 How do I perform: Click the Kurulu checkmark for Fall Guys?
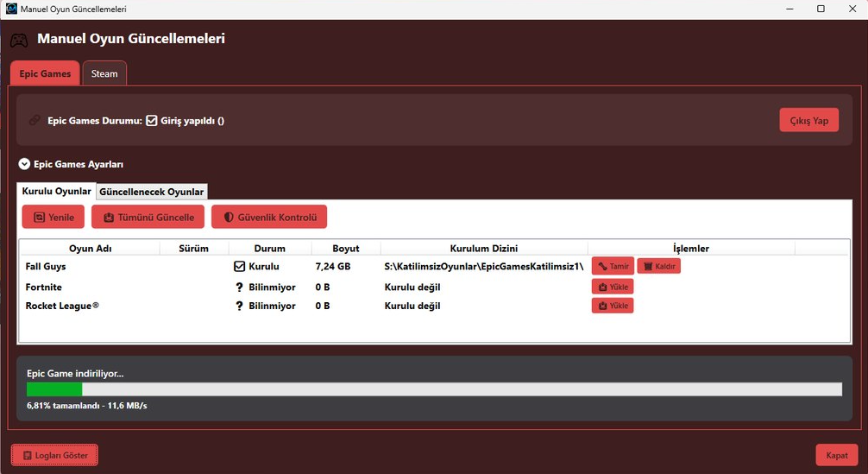coord(240,267)
